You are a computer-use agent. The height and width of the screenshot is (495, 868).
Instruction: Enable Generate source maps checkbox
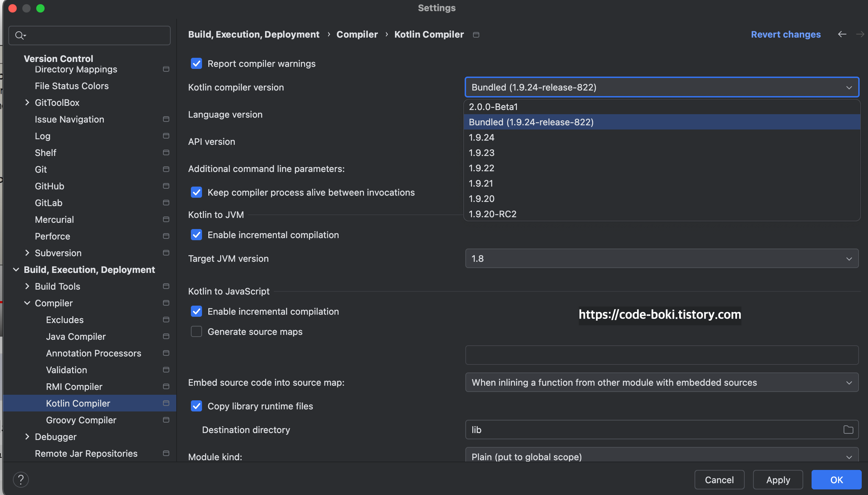coord(196,331)
